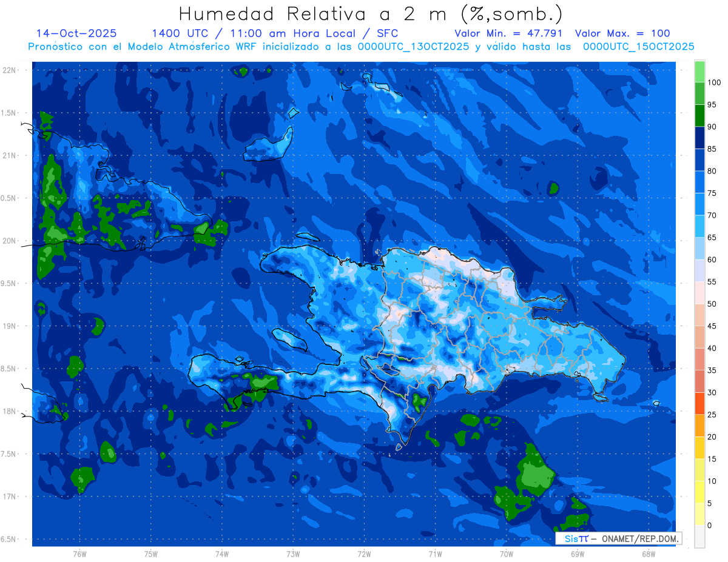Click the legend value '0' at bottom
The width and height of the screenshot is (728, 562).
(710, 525)
